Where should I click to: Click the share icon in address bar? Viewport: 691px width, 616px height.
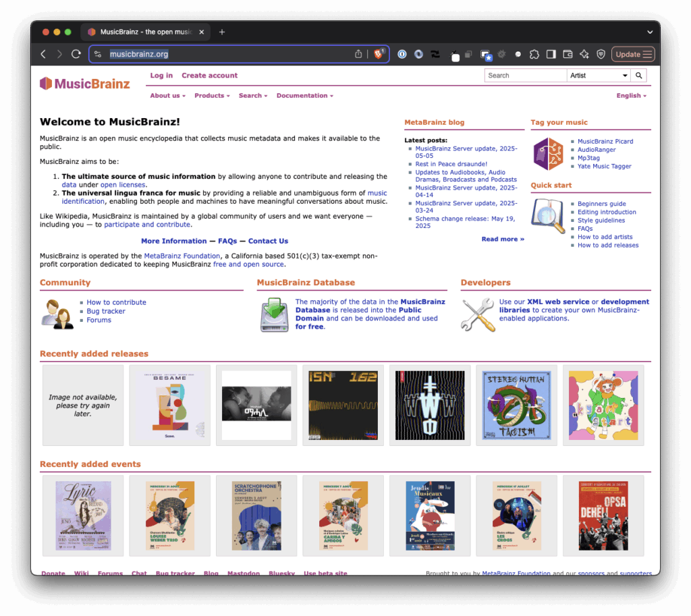coord(358,54)
